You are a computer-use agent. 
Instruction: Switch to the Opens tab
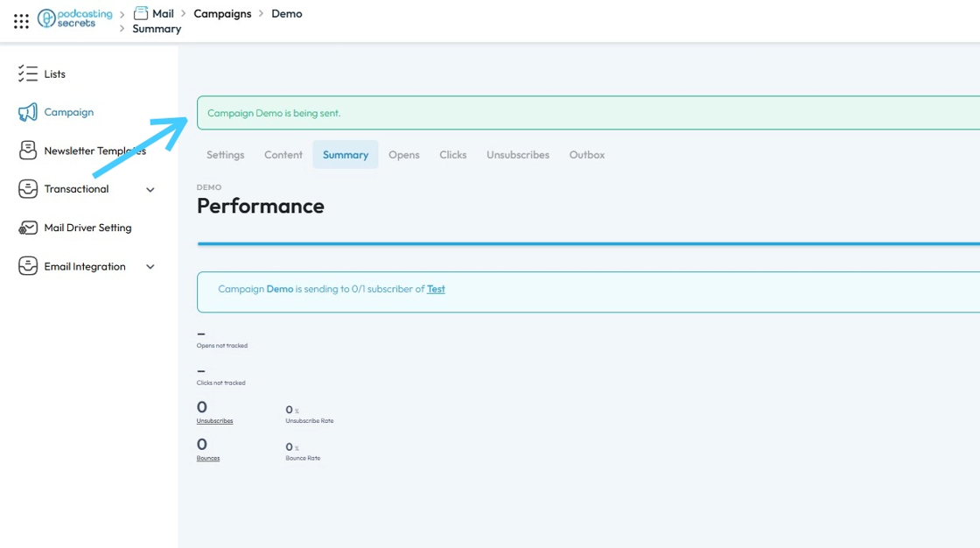point(403,155)
